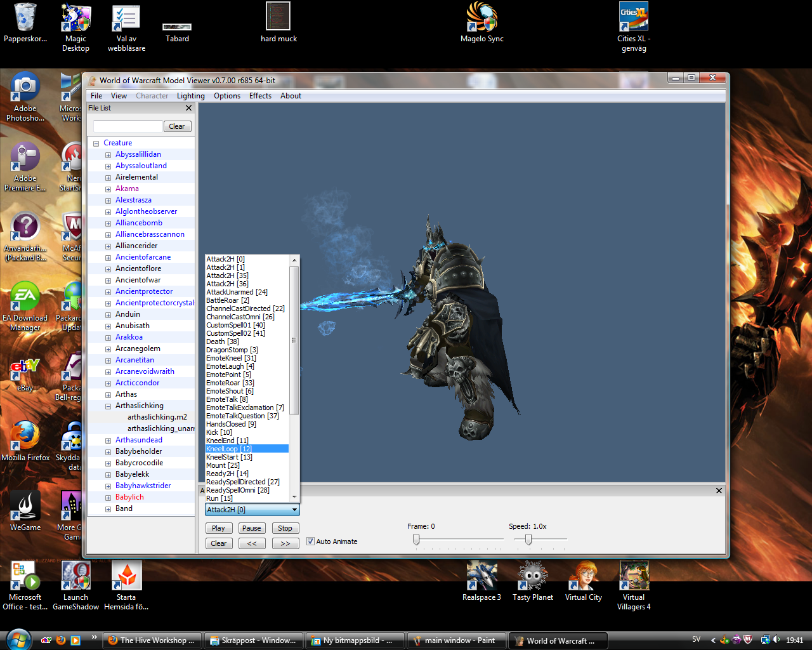Viewport: 812px width, 650px height.
Task: Click the animation Clear button
Action: 218,543
